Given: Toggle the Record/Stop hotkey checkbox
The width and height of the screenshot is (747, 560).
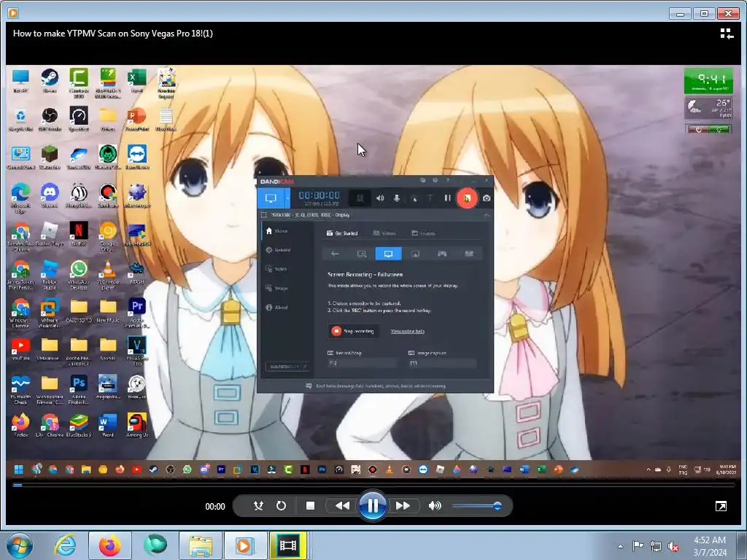Looking at the screenshot, I should tap(330, 353).
